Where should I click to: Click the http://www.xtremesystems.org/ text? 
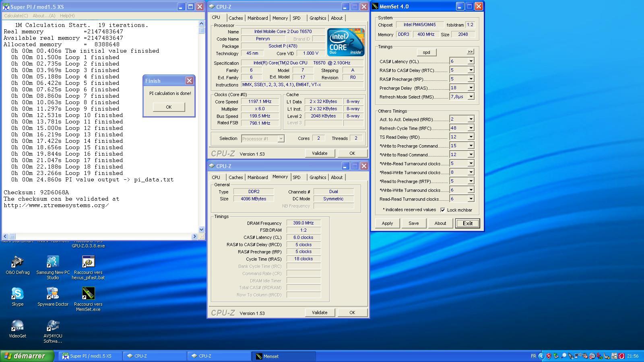point(56,205)
